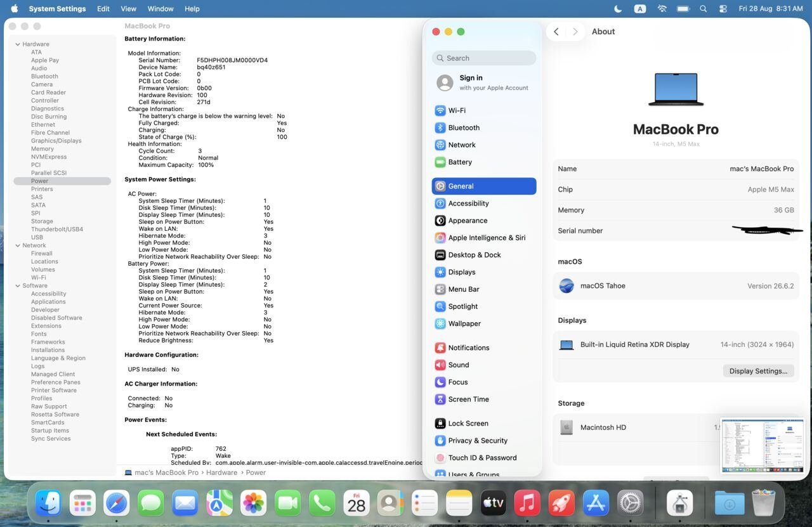The height and width of the screenshot is (527, 812).
Task: Open Finder from the Dock
Action: pos(48,504)
